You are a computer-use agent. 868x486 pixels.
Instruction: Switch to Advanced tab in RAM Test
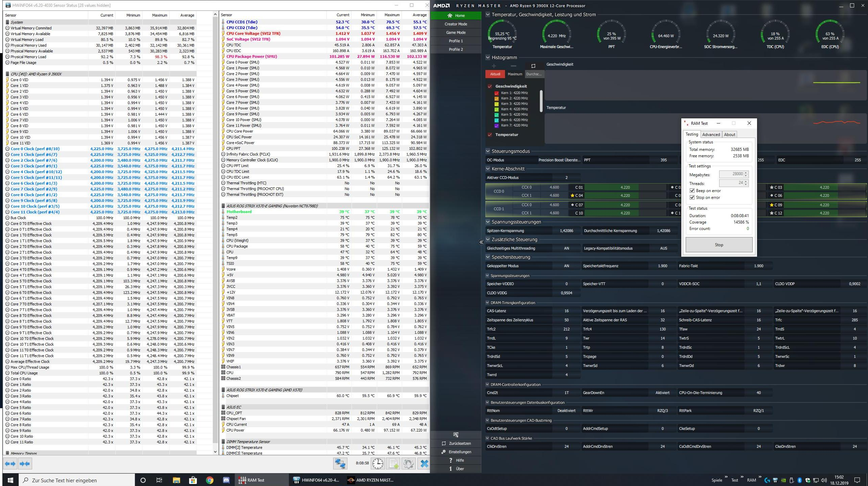(711, 135)
